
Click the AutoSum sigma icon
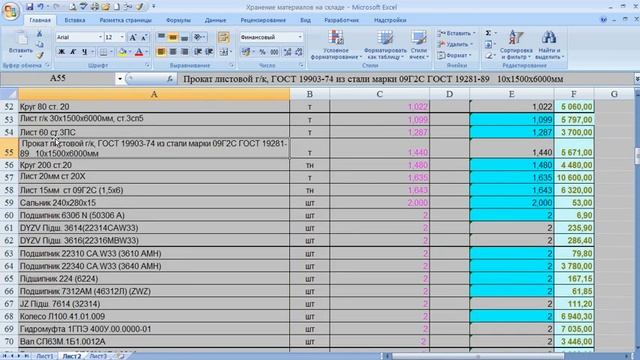click(x=488, y=33)
